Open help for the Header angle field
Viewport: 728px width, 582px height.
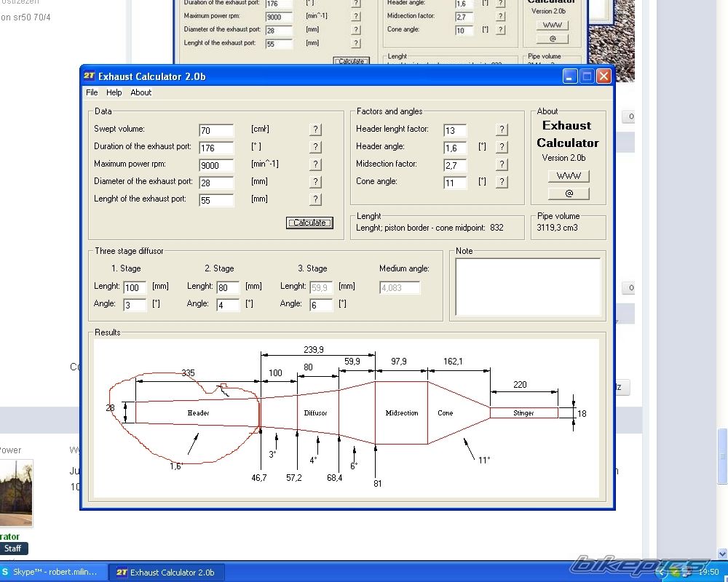pyautogui.click(x=502, y=147)
